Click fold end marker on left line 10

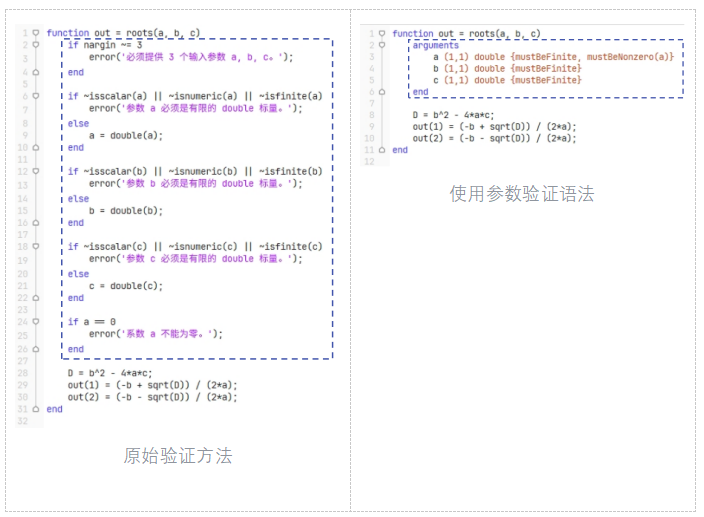(36, 147)
